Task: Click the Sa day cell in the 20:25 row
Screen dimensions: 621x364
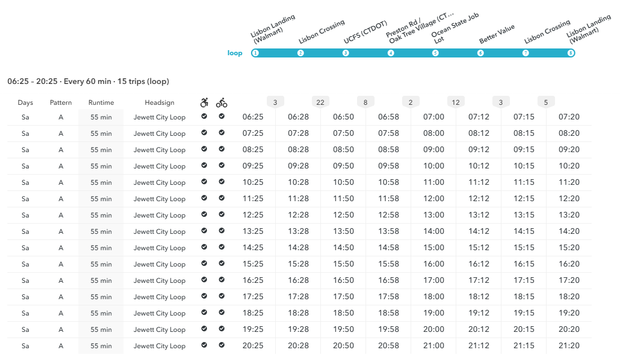Action: coord(25,346)
